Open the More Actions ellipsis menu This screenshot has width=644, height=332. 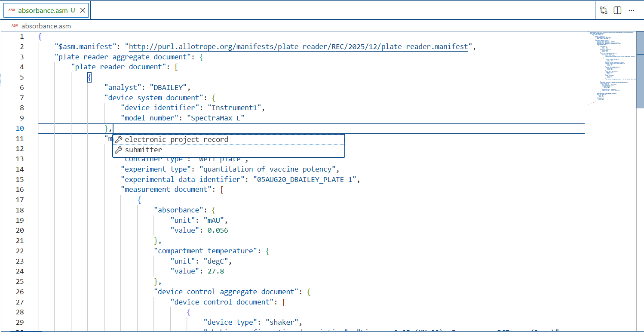[631, 10]
